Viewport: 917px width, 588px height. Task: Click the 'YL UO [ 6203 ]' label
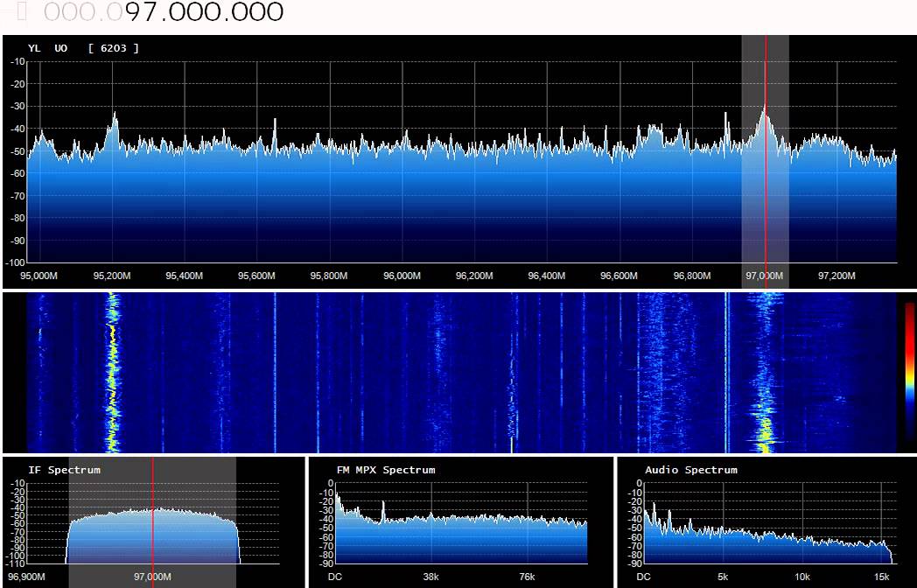click(x=84, y=48)
